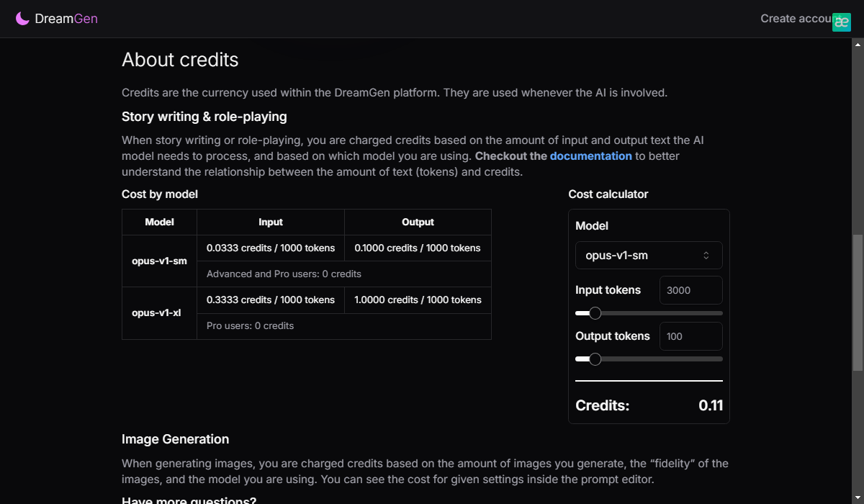Click the Output column header
864x504 pixels.
coord(418,222)
